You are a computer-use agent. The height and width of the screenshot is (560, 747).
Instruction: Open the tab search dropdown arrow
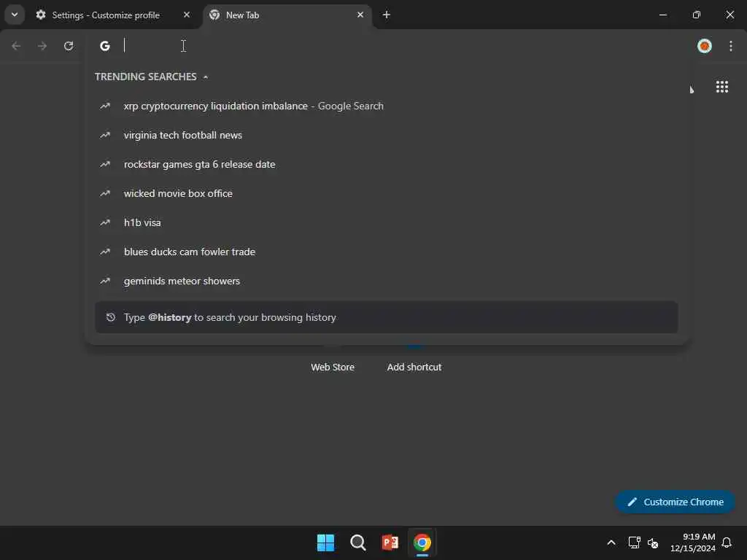click(15, 15)
